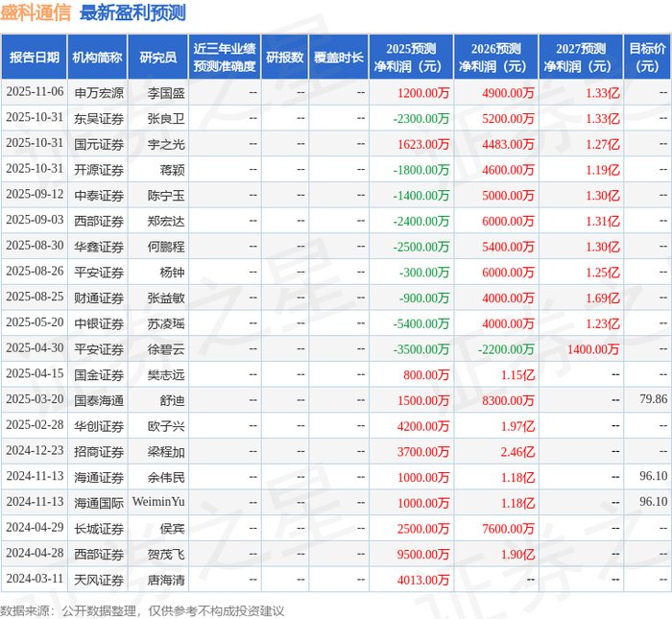Click researcher name 张良卫
672x619 pixels.
[x=166, y=119]
